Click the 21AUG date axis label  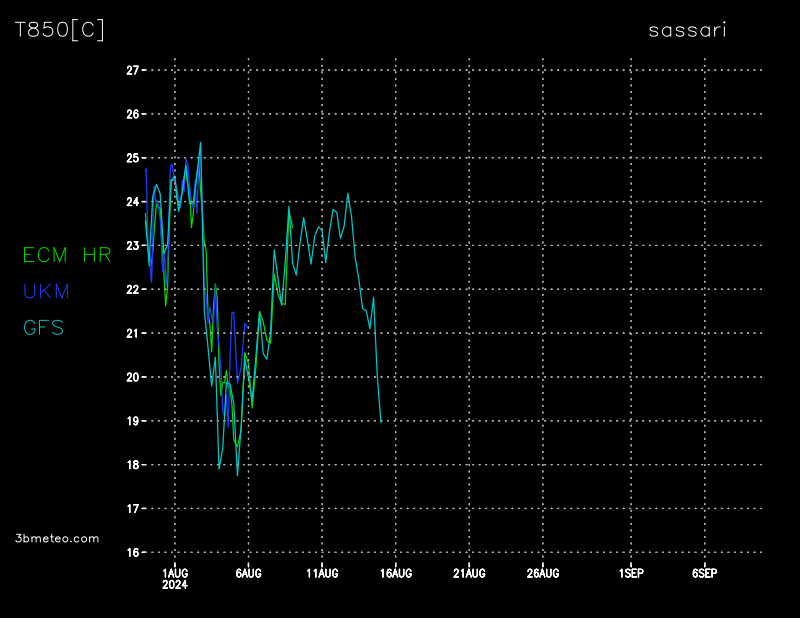[469, 573]
